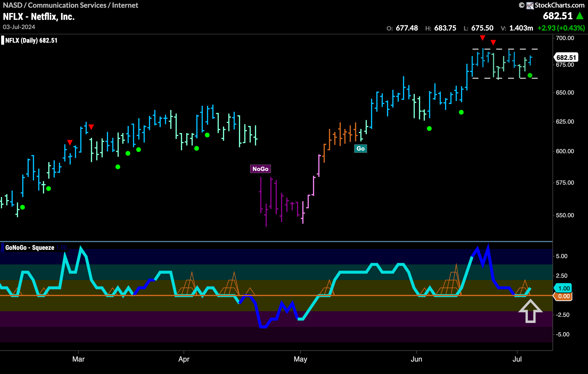Click the 682.51 price axis label

(566, 57)
